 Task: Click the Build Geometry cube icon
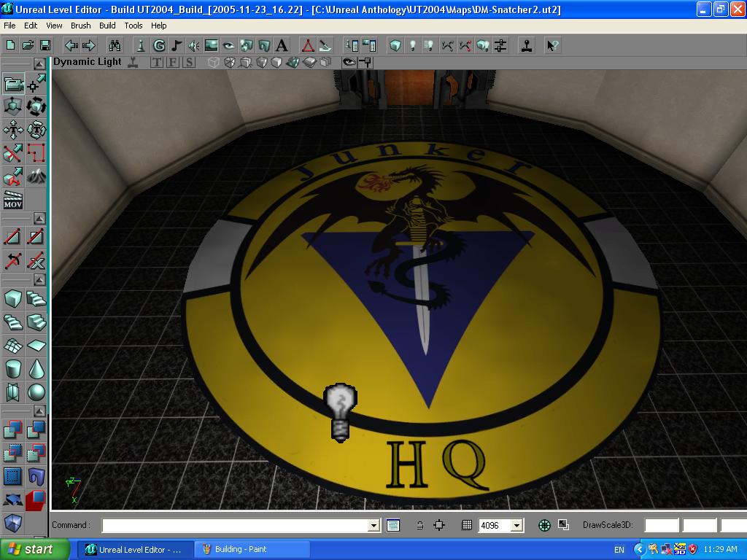point(395,45)
